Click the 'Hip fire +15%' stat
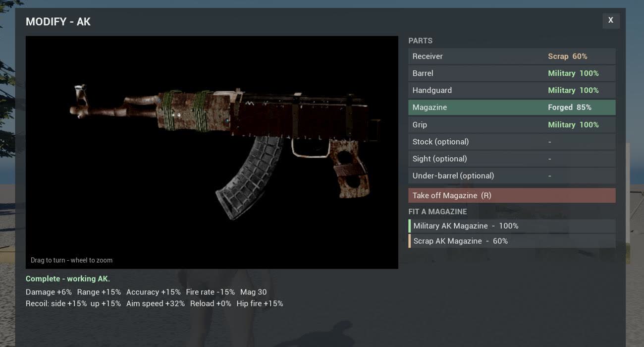Screen dimensions: 644x347 (x=260, y=303)
